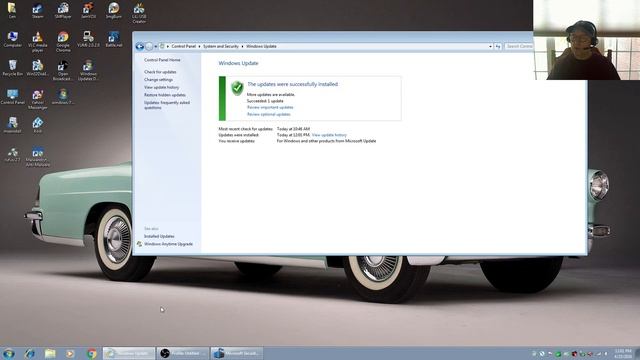This screenshot has height=360, width=640.
Task: Launch VLC media player shortcut
Action: pyautogui.click(x=38, y=42)
